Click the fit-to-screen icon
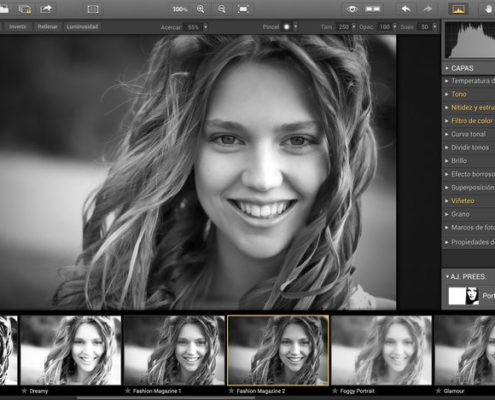The height and width of the screenshot is (400, 495). click(243, 9)
